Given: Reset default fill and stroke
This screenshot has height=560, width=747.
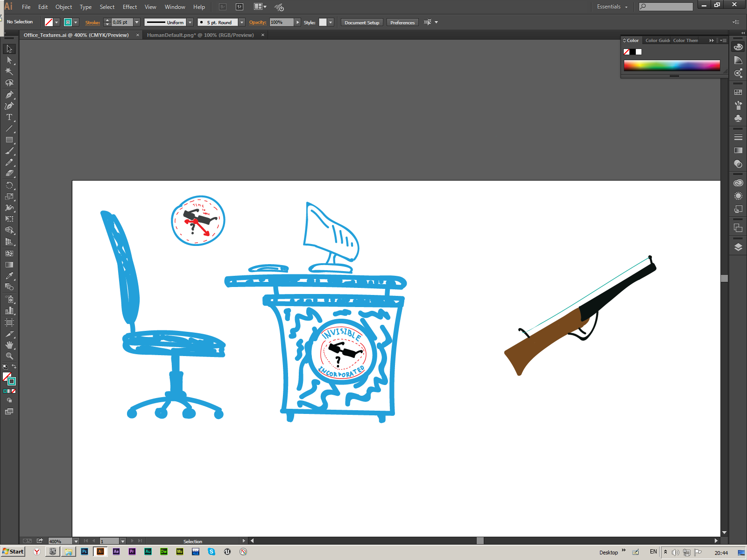Looking at the screenshot, I should coord(5,367).
